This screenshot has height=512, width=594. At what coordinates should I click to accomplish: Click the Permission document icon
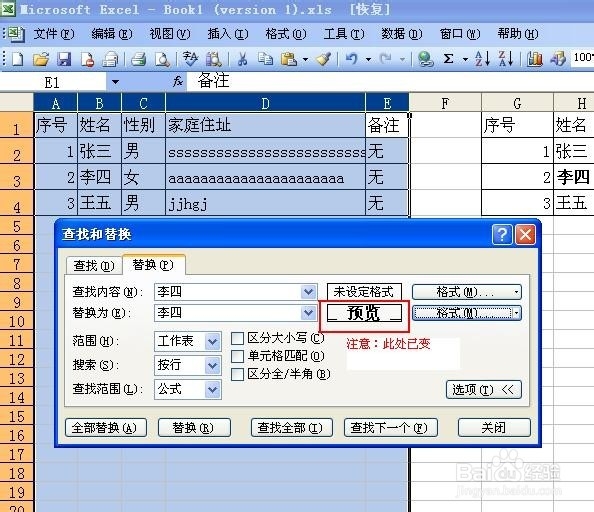click(88, 59)
